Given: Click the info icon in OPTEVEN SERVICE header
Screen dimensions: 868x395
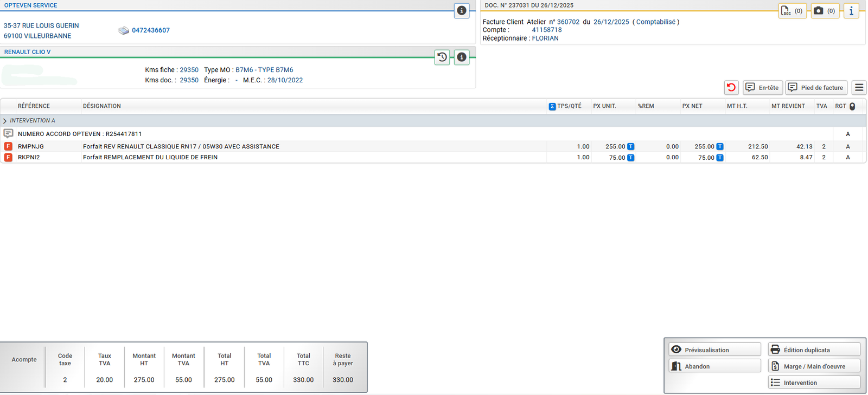Looking at the screenshot, I should click(x=461, y=10).
